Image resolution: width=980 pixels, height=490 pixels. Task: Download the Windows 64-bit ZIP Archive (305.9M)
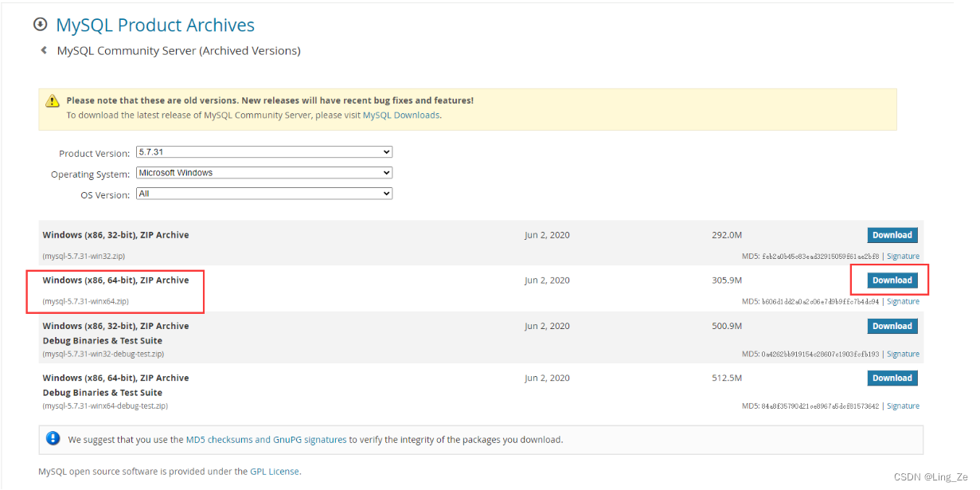point(892,280)
